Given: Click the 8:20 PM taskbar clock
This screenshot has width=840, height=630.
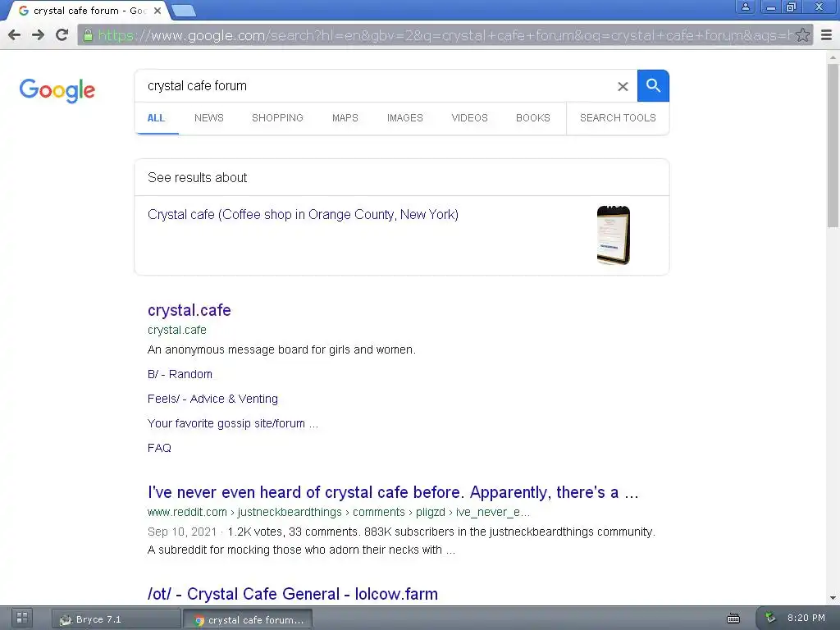Looking at the screenshot, I should [x=806, y=619].
